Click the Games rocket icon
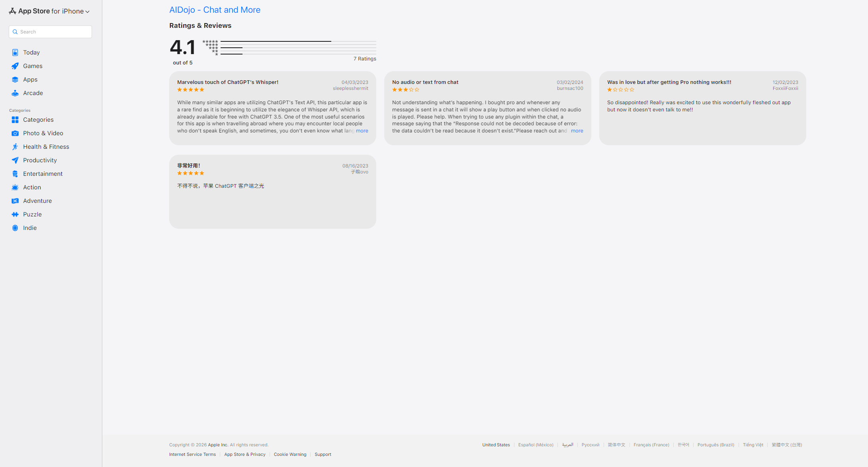Viewport: 868px width, 467px height. 15,66
